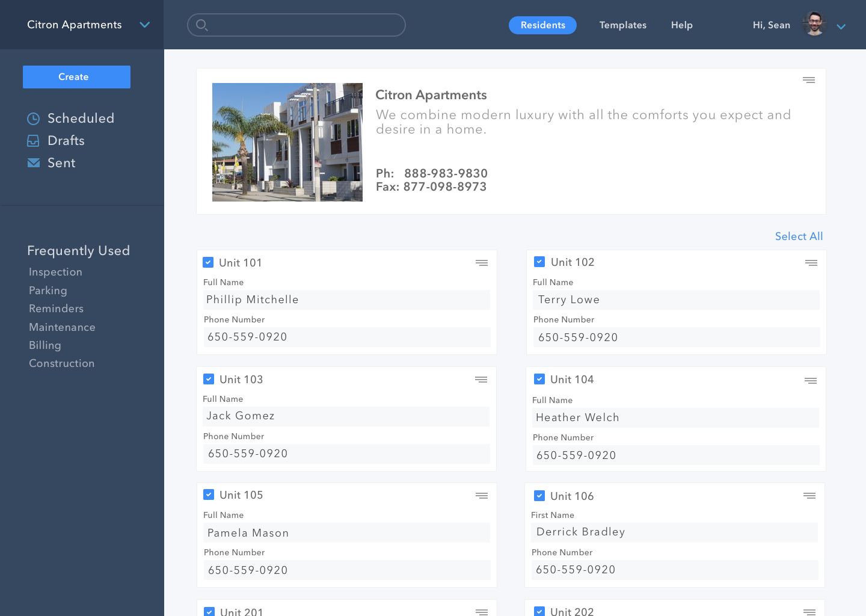Click the Terry Lowe full name field
This screenshot has height=616, width=866.
click(676, 300)
